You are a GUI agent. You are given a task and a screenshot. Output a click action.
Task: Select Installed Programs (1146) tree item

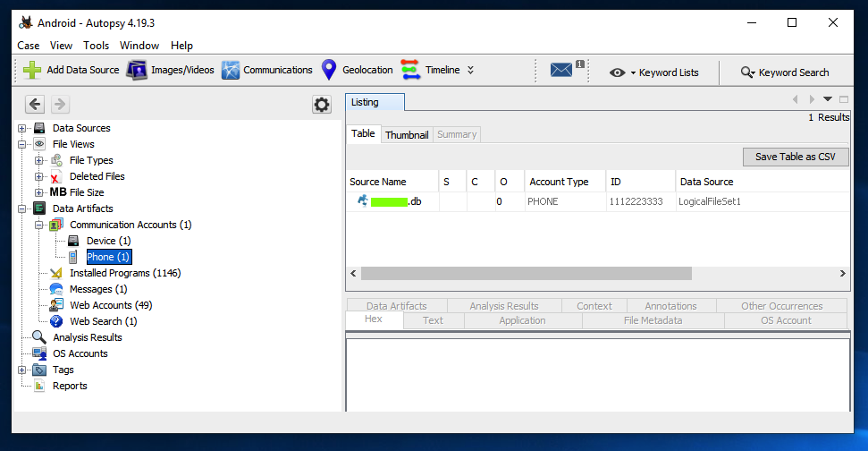point(125,273)
